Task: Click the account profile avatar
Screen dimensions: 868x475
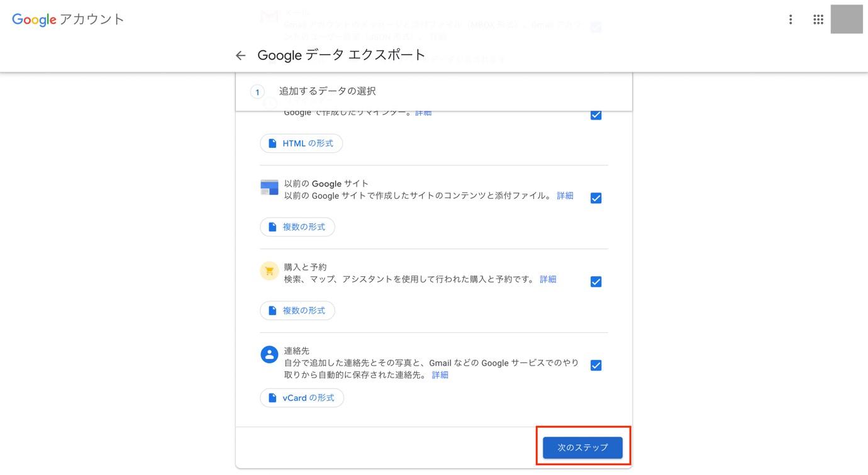Action: click(x=846, y=19)
